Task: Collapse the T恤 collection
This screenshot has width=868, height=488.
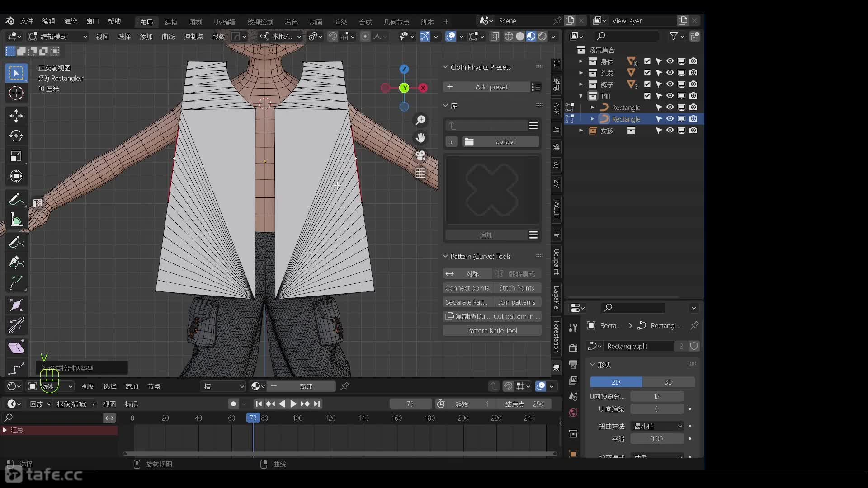Action: 581,96
